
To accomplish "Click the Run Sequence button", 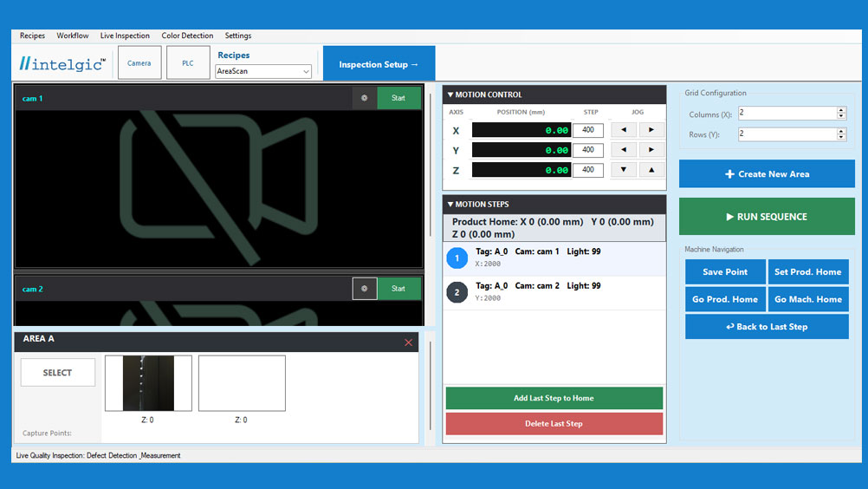I will point(767,217).
